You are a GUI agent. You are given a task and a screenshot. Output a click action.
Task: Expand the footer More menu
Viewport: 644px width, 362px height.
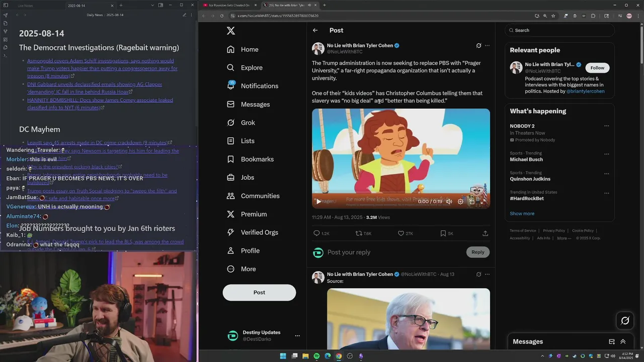(x=563, y=238)
